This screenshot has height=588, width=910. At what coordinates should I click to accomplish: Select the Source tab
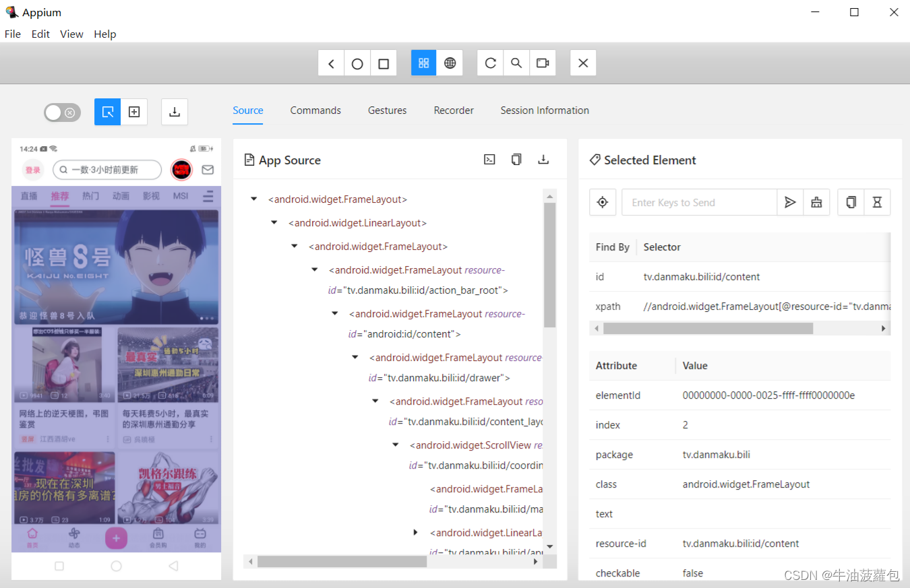pyautogui.click(x=248, y=110)
